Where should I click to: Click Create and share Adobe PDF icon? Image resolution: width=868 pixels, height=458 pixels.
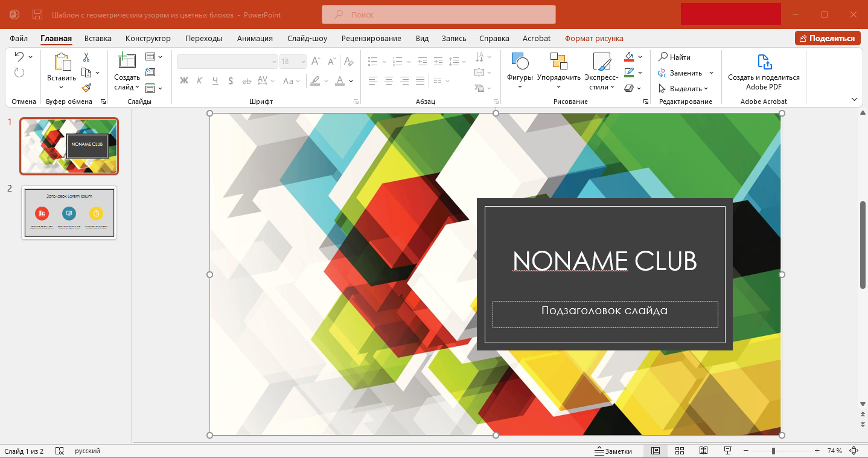[x=764, y=62]
